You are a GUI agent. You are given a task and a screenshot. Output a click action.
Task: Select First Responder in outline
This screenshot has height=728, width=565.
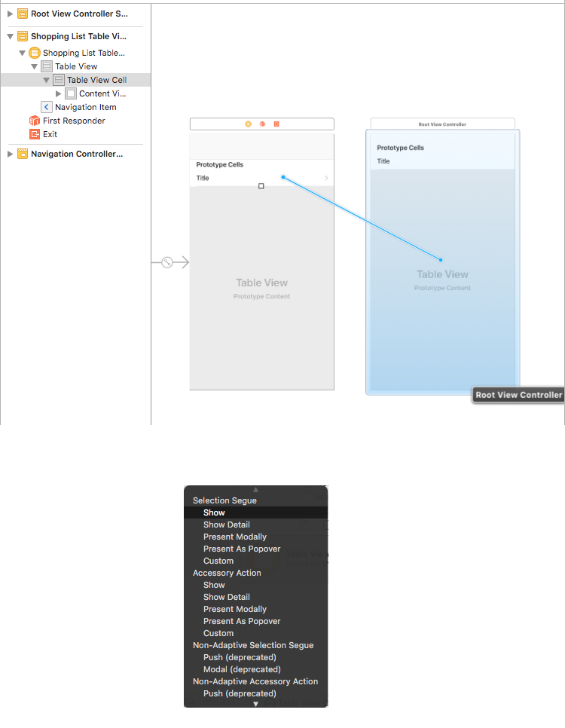[x=74, y=121]
